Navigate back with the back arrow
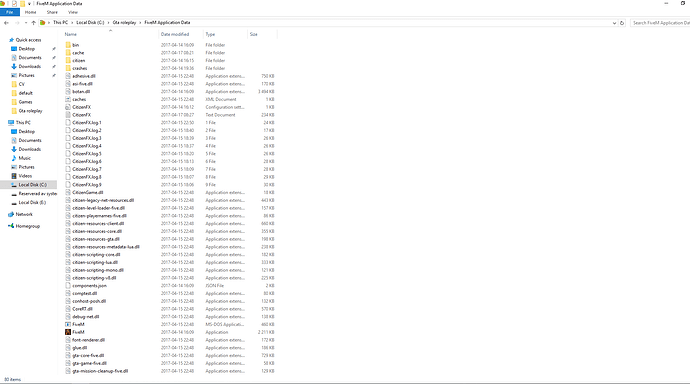The width and height of the screenshot is (690, 384). (6, 23)
